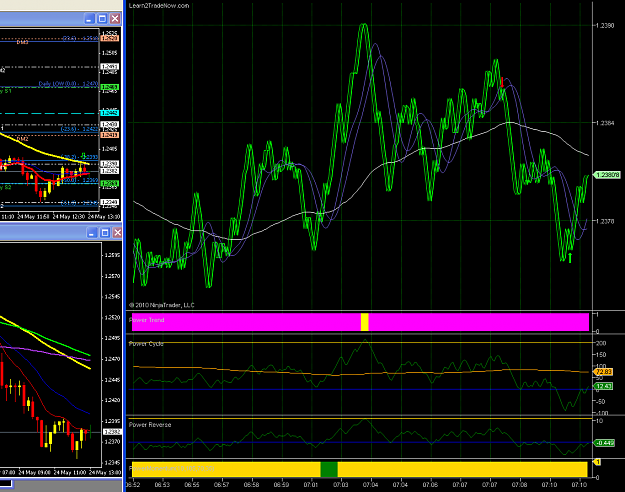
Task: Maximize the lower-left chart window
Action: point(105,232)
